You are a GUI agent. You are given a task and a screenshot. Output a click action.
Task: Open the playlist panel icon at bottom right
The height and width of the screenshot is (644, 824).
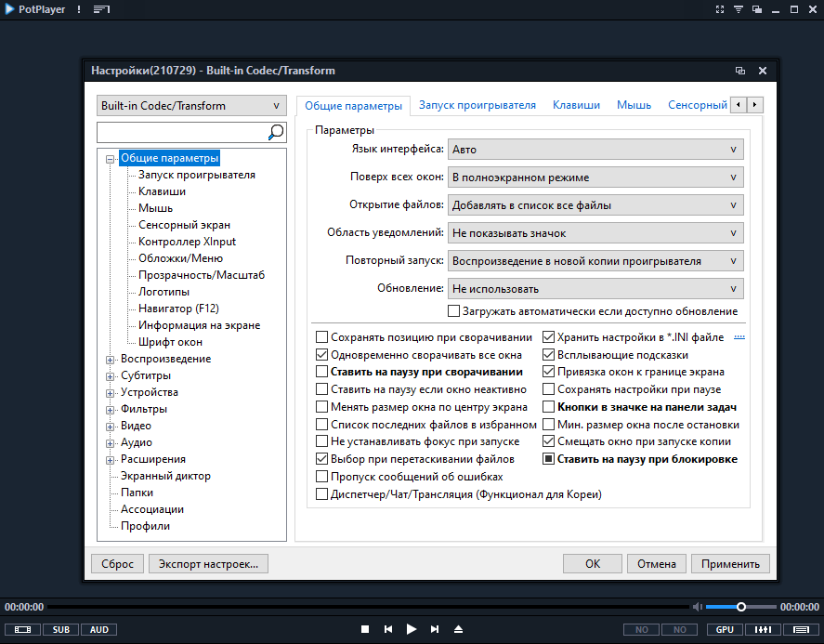[x=802, y=630]
